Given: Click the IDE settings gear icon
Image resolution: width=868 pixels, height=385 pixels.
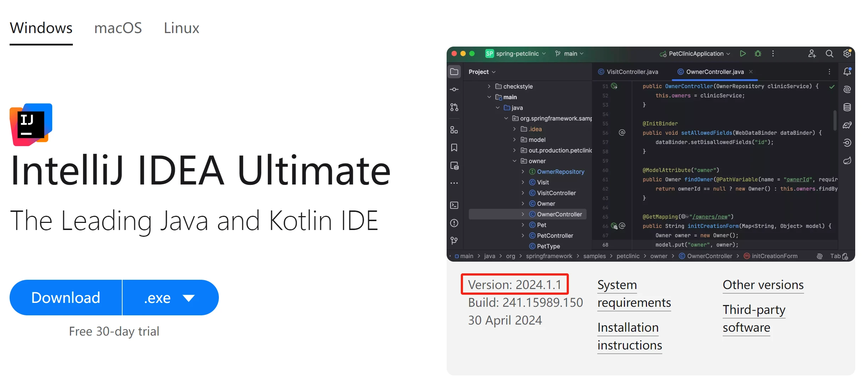Looking at the screenshot, I should point(847,54).
